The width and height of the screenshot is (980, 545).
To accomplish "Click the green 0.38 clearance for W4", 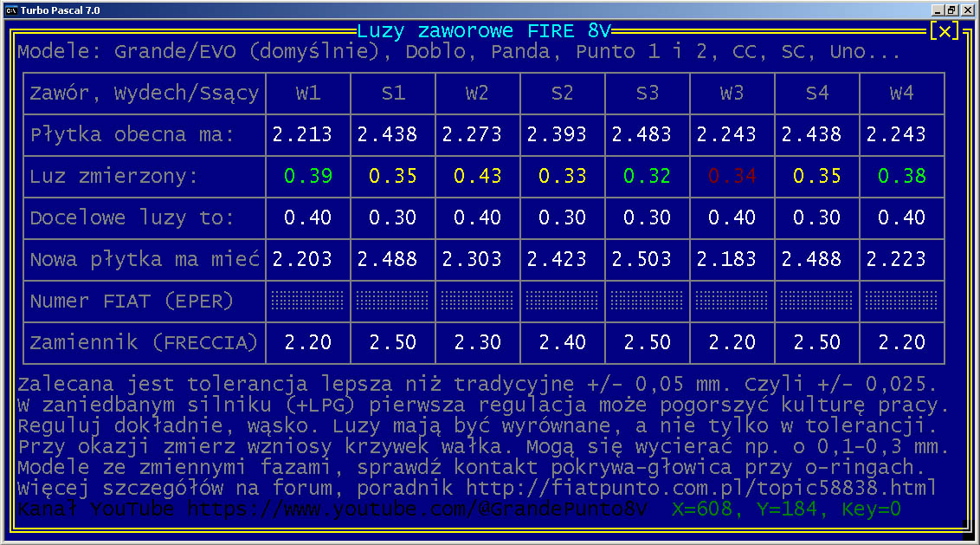I will click(901, 176).
